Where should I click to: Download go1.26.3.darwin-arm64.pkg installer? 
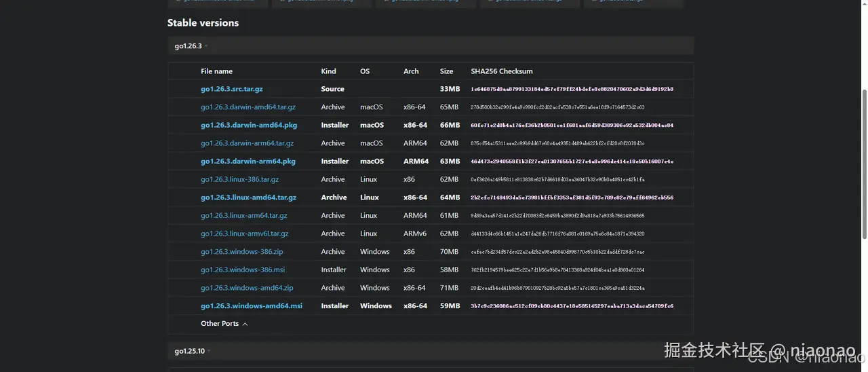pyautogui.click(x=248, y=162)
